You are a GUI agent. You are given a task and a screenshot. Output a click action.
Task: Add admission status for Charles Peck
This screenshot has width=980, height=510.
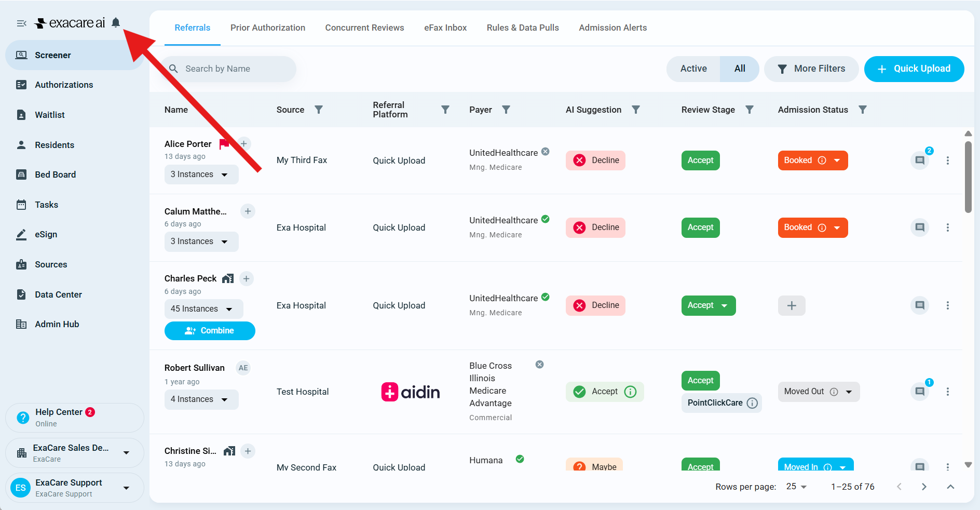[792, 305]
